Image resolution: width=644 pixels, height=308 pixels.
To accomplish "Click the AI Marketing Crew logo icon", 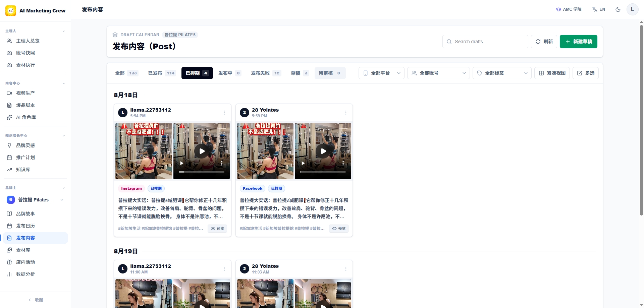I will coord(11,11).
